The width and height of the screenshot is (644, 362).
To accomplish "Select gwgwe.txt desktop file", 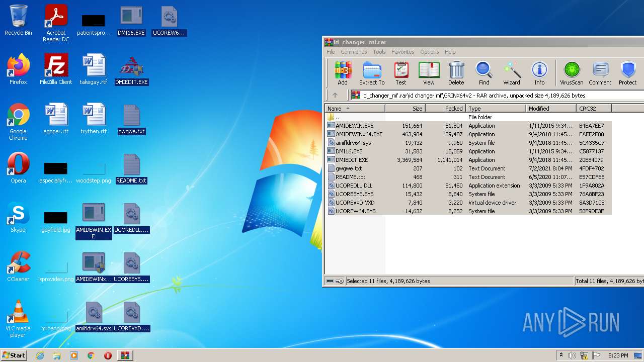I will (131, 119).
